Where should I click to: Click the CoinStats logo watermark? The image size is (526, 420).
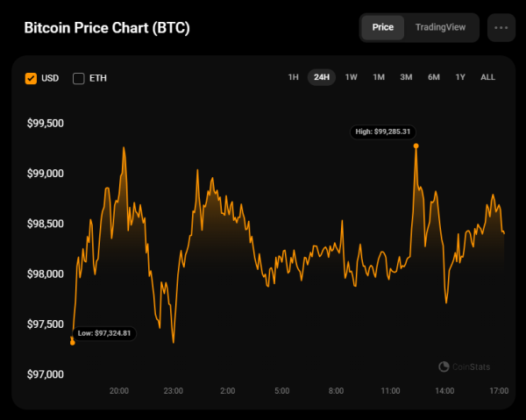point(465,367)
